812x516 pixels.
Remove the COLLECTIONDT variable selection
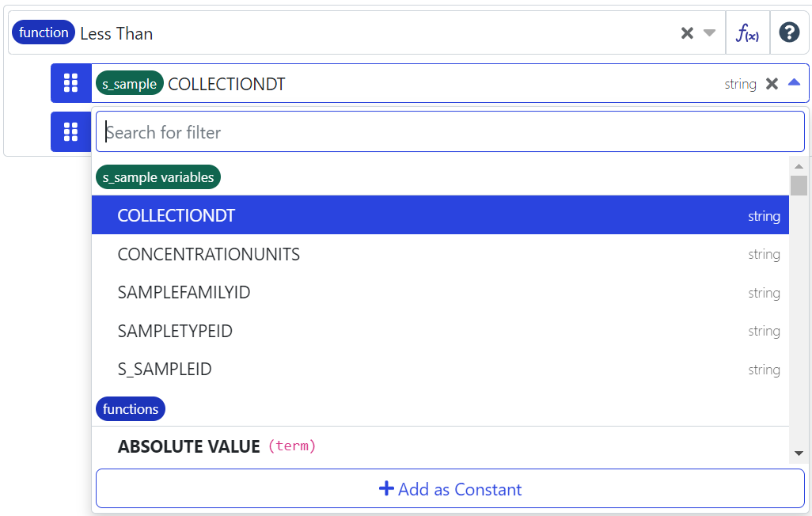coord(772,84)
